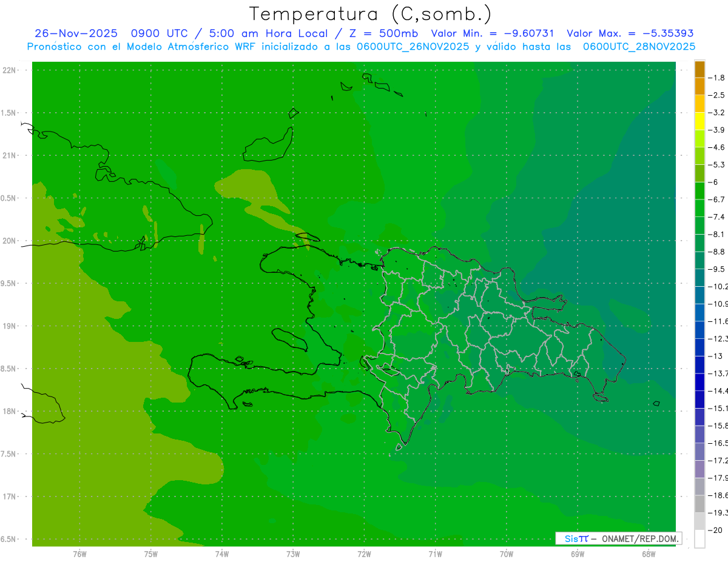Click the '-3.2' colorbar value
The height and width of the screenshot is (562, 728).
718,112
